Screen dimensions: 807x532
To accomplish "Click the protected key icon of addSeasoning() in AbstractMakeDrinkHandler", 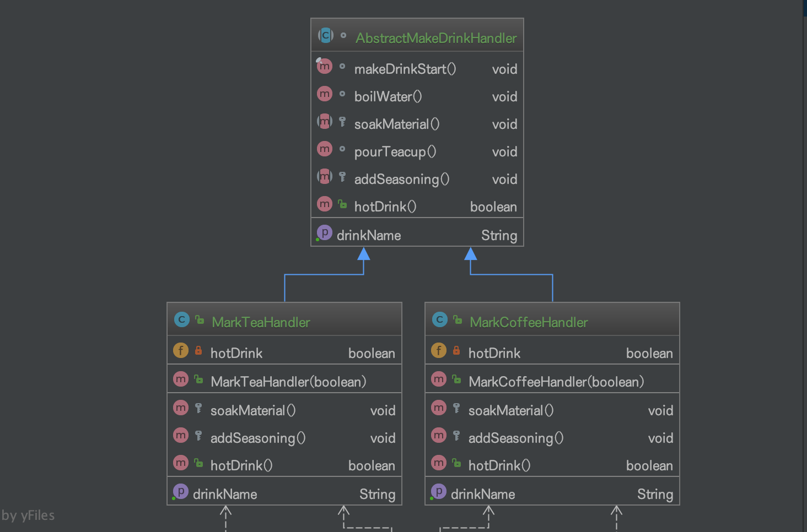I will 342,177.
